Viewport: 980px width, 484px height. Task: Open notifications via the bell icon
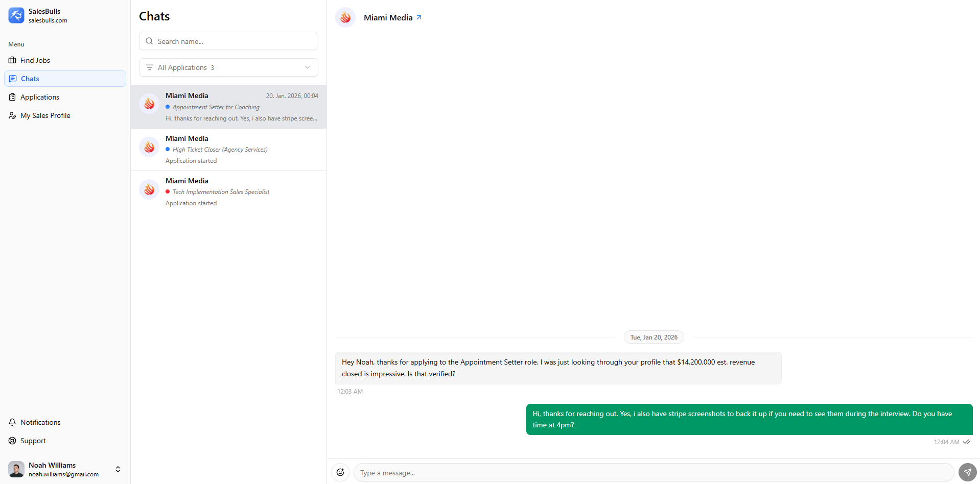coord(12,422)
